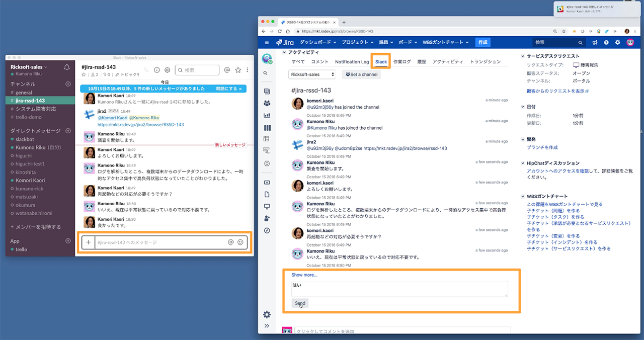Click the Jira top bar 検索 field

[x=558, y=43]
